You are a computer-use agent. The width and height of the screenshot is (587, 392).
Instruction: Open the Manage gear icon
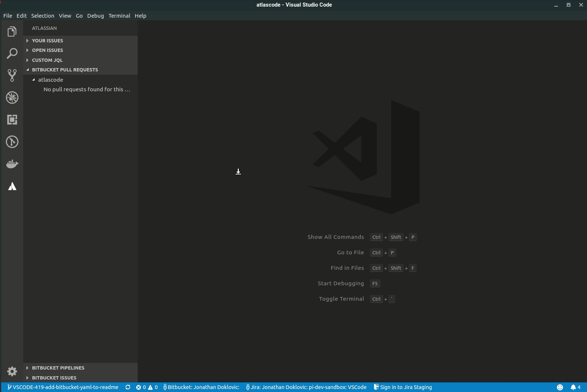pos(12,371)
